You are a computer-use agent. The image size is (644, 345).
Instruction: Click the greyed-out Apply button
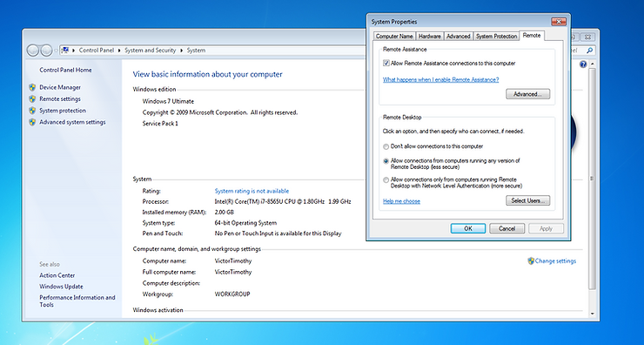click(546, 228)
